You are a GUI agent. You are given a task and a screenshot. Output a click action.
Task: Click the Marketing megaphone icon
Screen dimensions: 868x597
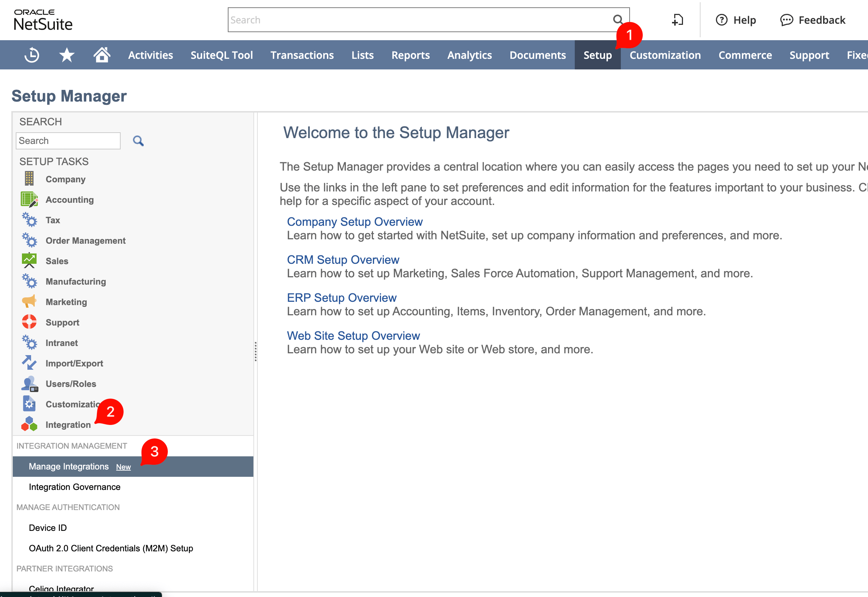point(29,301)
